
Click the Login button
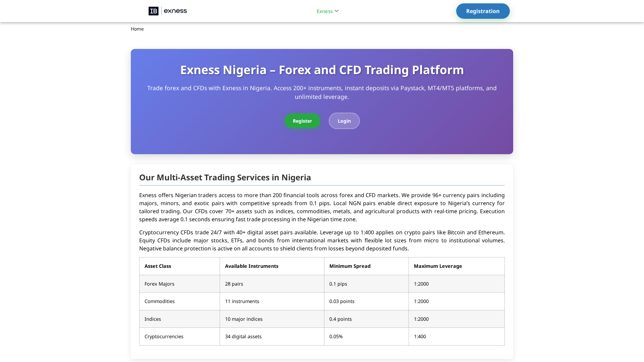click(344, 121)
